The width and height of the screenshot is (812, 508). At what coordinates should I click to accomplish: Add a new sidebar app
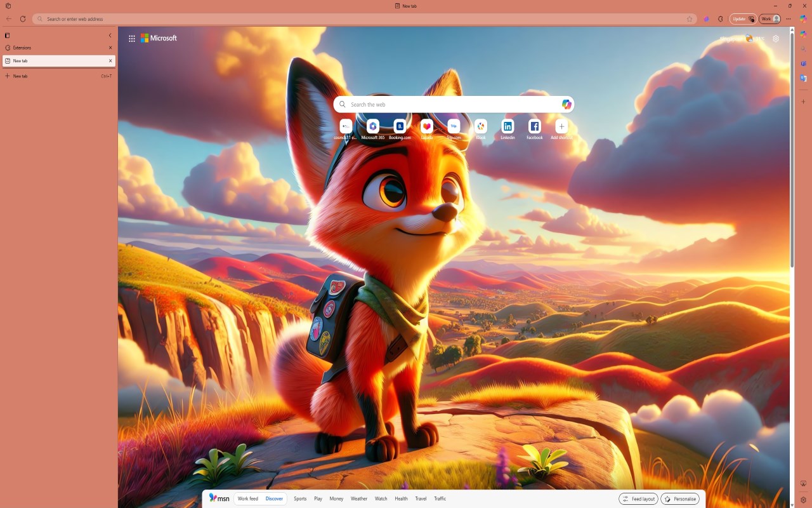(x=803, y=102)
